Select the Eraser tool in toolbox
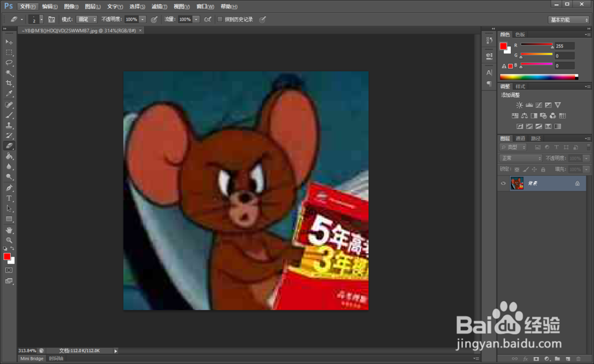594x364 pixels. point(9,146)
